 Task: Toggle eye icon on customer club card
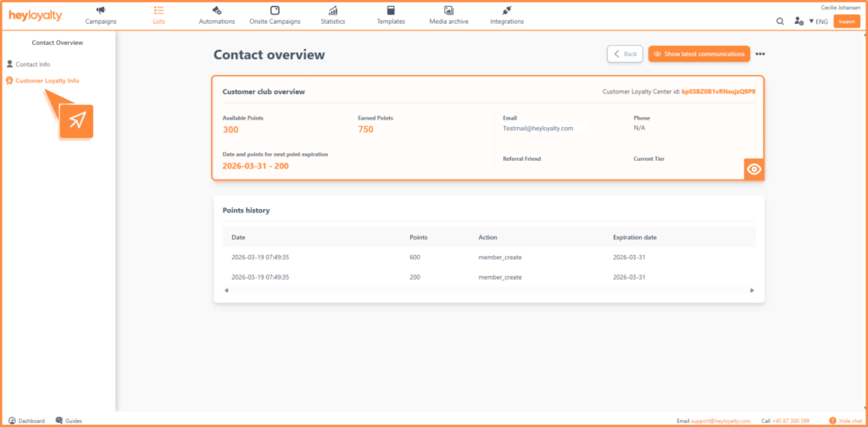pos(754,169)
